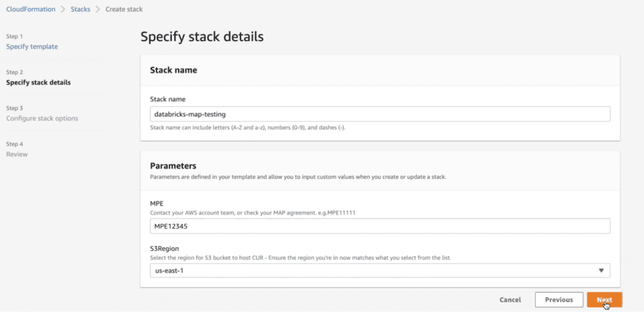
Task: Select the Specify stack details step
Action: (x=38, y=83)
